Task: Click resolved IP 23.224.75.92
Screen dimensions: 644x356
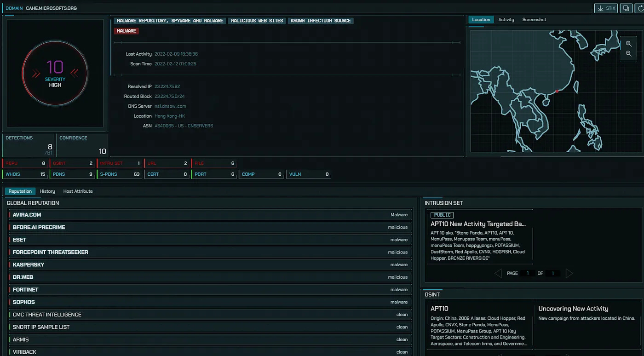Action: pyautogui.click(x=167, y=86)
